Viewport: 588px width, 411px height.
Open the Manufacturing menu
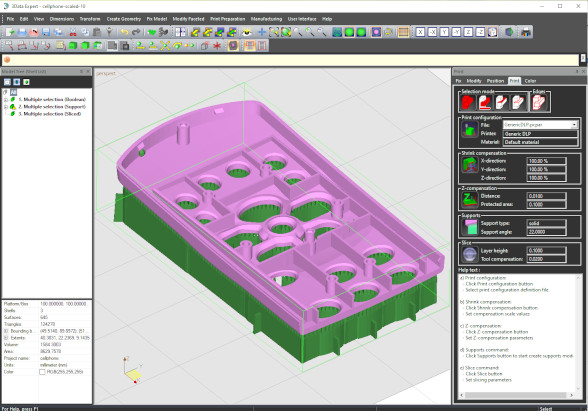click(266, 19)
